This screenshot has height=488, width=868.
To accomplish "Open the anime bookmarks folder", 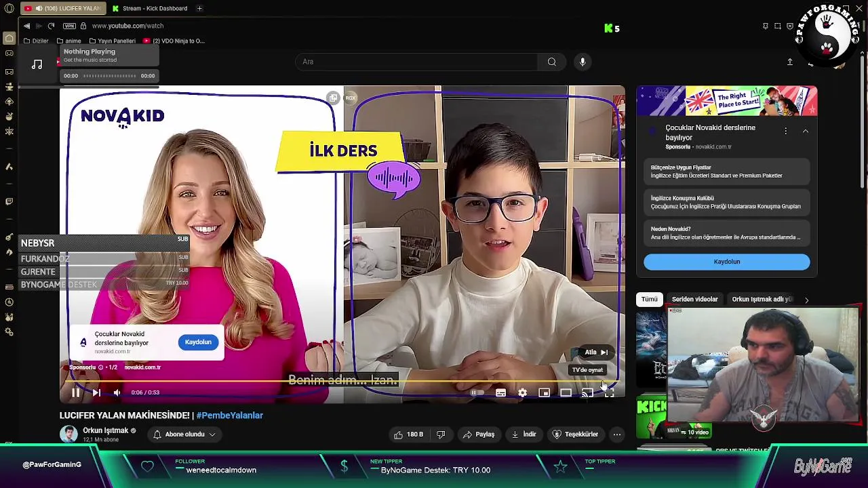I will click(68, 41).
